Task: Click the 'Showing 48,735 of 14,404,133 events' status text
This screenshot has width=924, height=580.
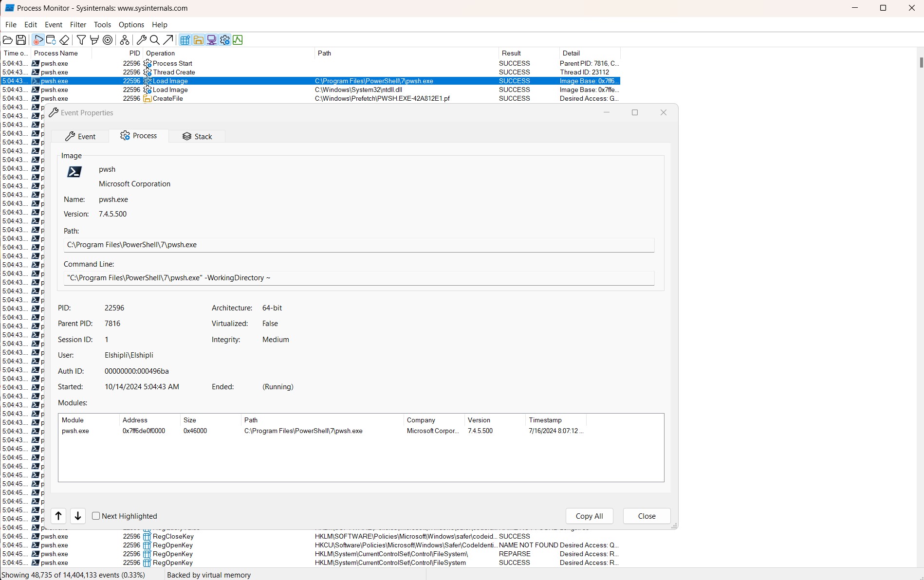Action: (x=74, y=575)
